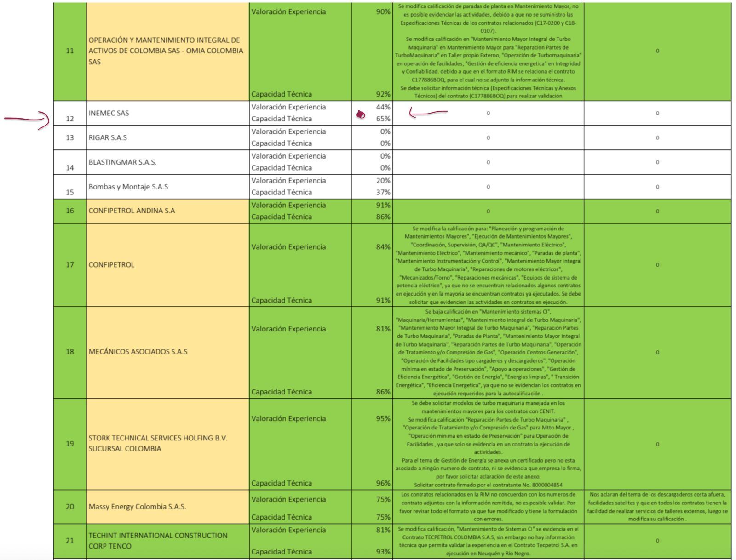Select the INEMEC SAS company cell

click(x=167, y=113)
